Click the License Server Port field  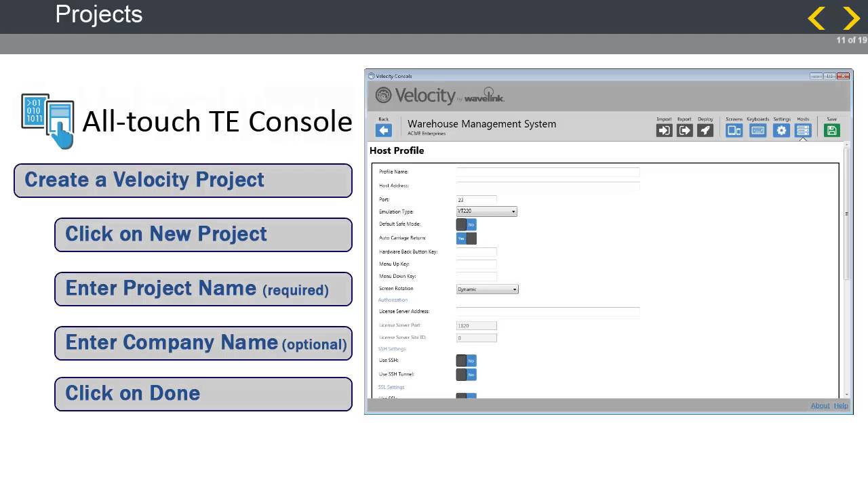pos(477,325)
